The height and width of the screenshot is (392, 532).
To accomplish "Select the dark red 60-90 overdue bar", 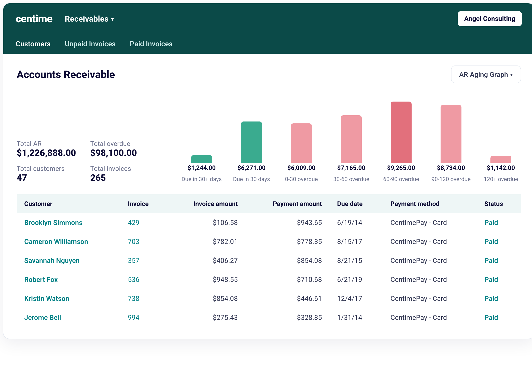I will point(401,132).
